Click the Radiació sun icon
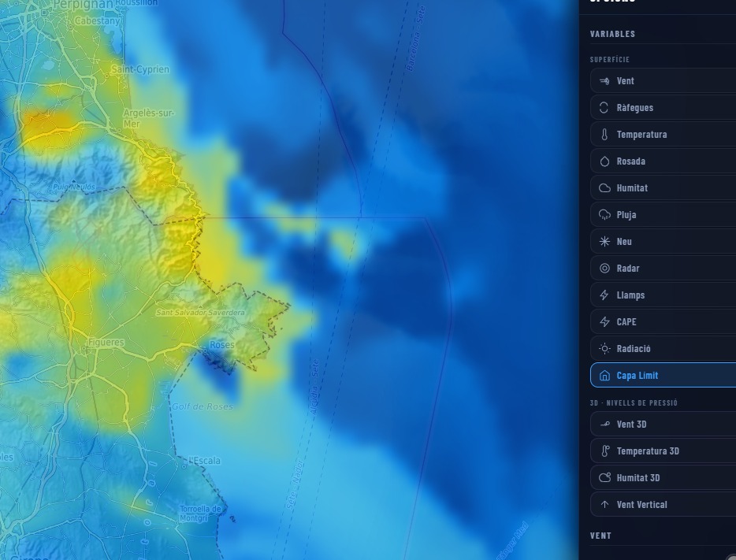Screen dimensions: 736x560 coord(604,348)
